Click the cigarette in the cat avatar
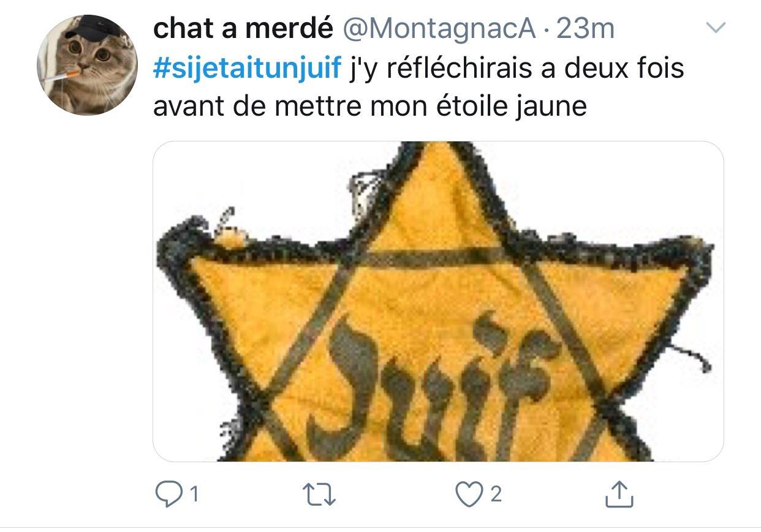This screenshot has height=532, width=761. [62, 77]
